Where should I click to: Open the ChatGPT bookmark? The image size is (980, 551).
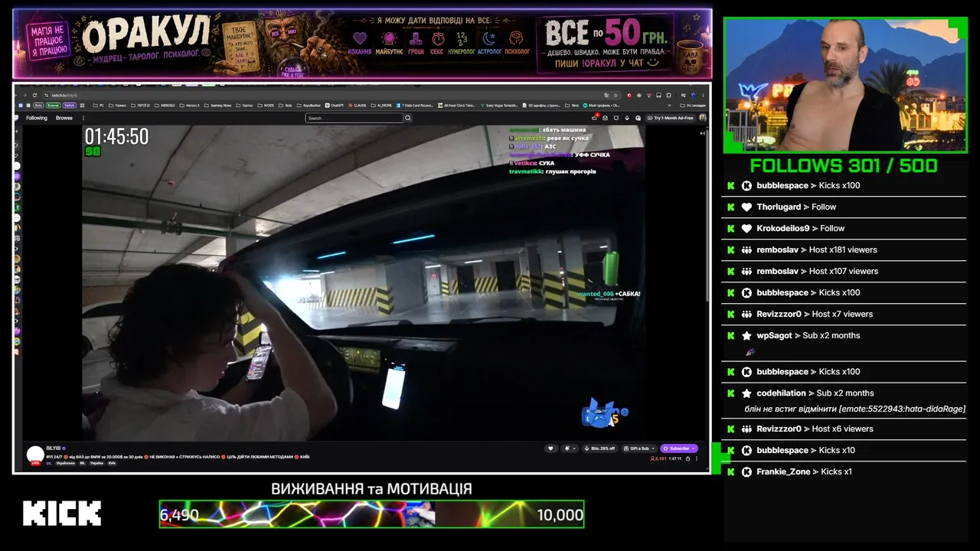coord(335,105)
